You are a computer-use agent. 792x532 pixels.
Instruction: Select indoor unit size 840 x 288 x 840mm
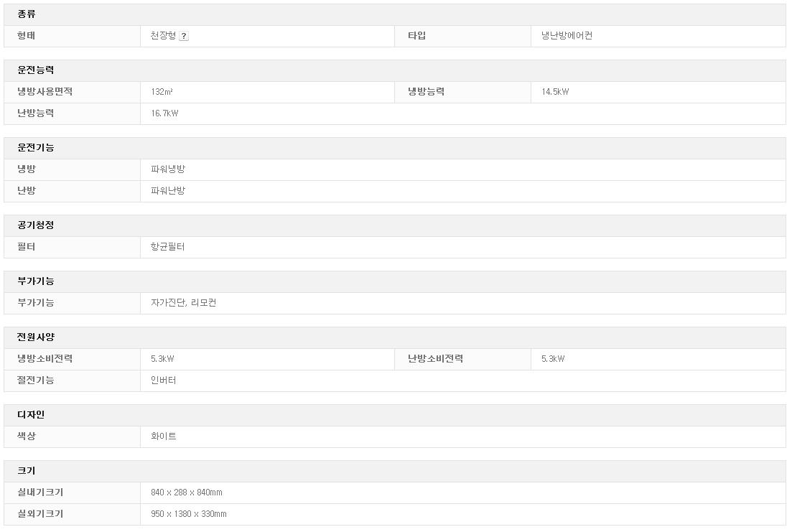[187, 493]
